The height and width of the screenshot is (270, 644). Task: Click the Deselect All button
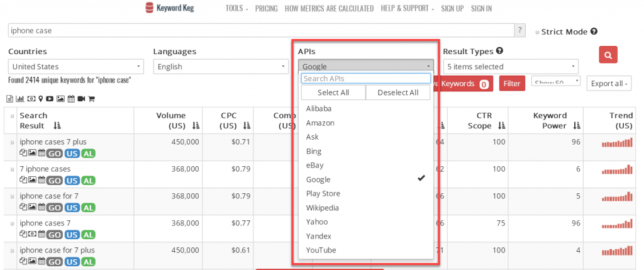coord(397,93)
